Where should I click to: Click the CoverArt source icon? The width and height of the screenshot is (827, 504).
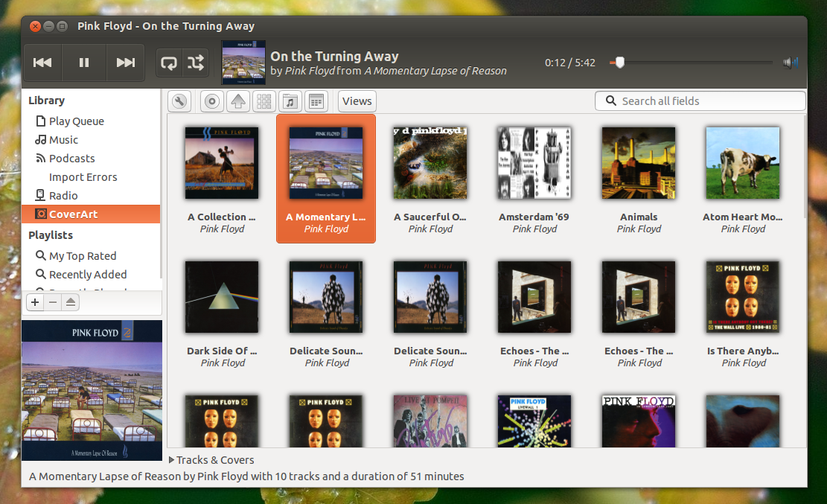[41, 214]
